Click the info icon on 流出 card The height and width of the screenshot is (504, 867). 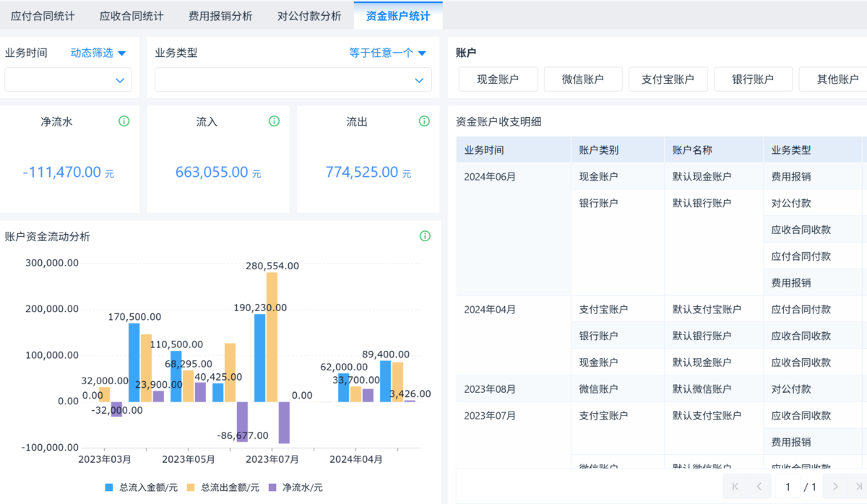(x=425, y=121)
